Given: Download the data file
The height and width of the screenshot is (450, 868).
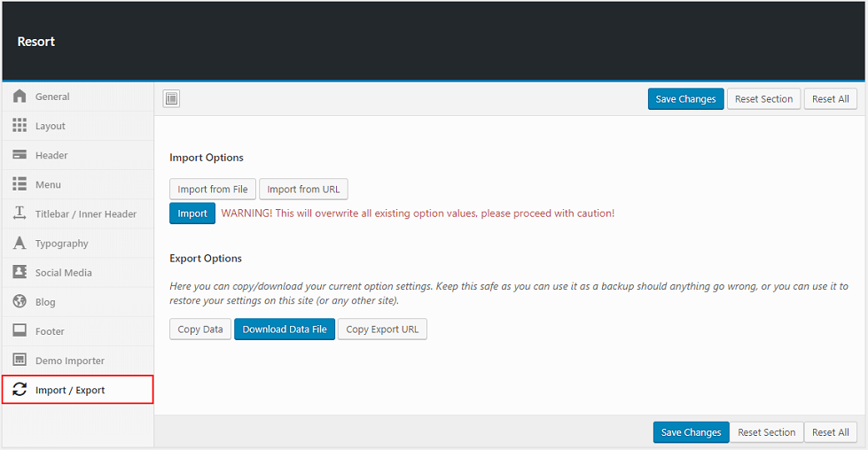Looking at the screenshot, I should (x=285, y=330).
